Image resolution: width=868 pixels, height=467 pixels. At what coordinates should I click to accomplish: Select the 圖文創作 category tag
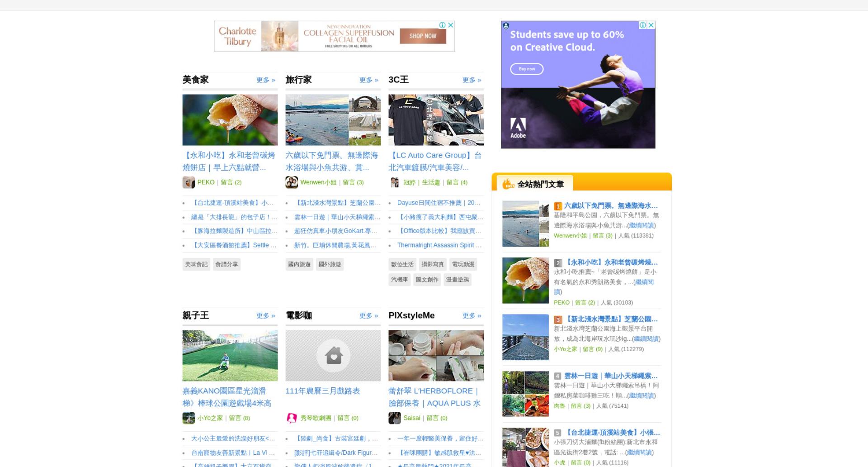point(427,280)
